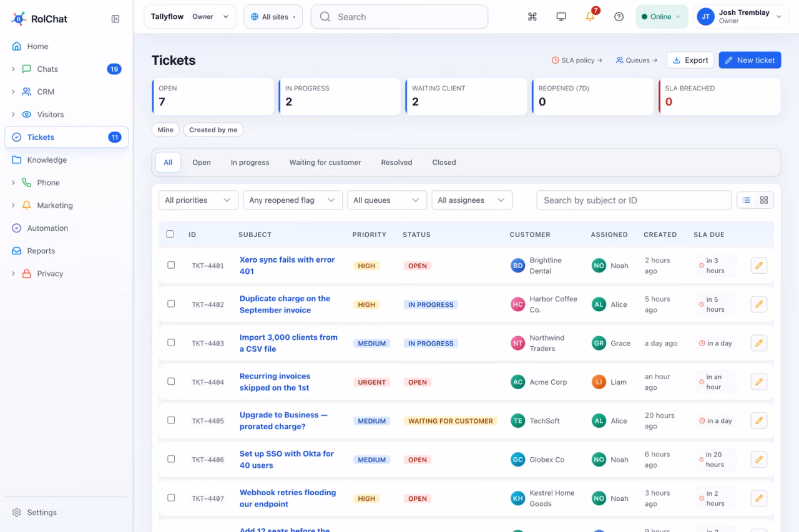Edit ticket TKT-4403 with pencil icon

pos(759,343)
